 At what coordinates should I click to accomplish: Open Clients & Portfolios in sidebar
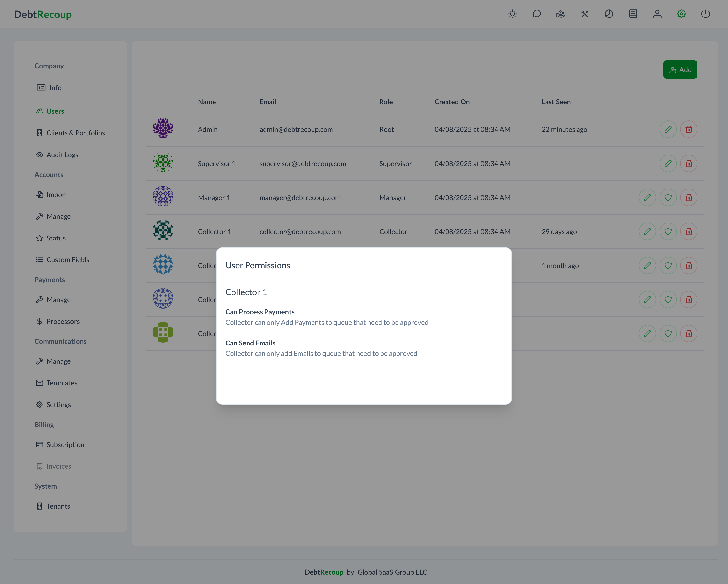click(75, 133)
